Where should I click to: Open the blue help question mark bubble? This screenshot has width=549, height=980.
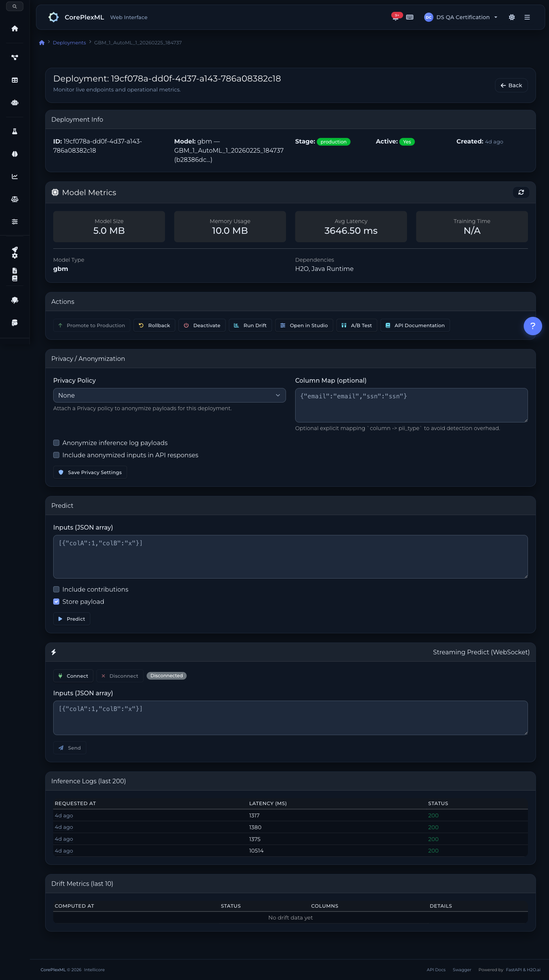[532, 326]
